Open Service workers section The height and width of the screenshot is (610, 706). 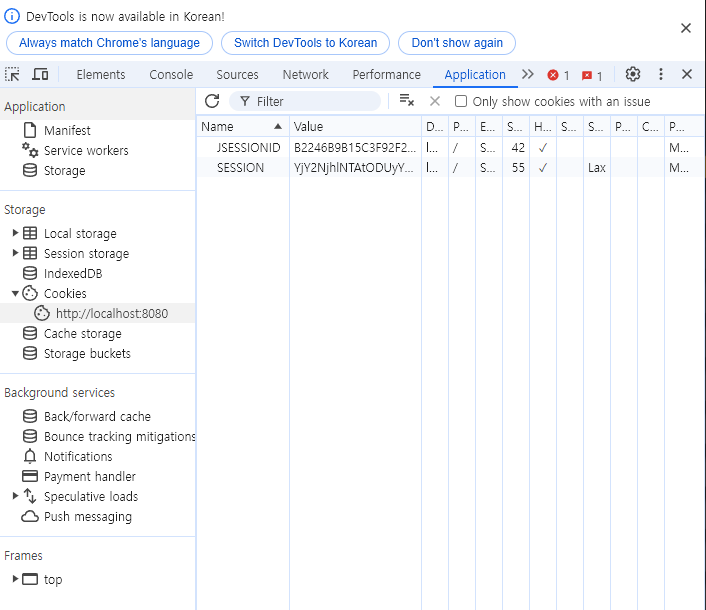[x=86, y=150]
